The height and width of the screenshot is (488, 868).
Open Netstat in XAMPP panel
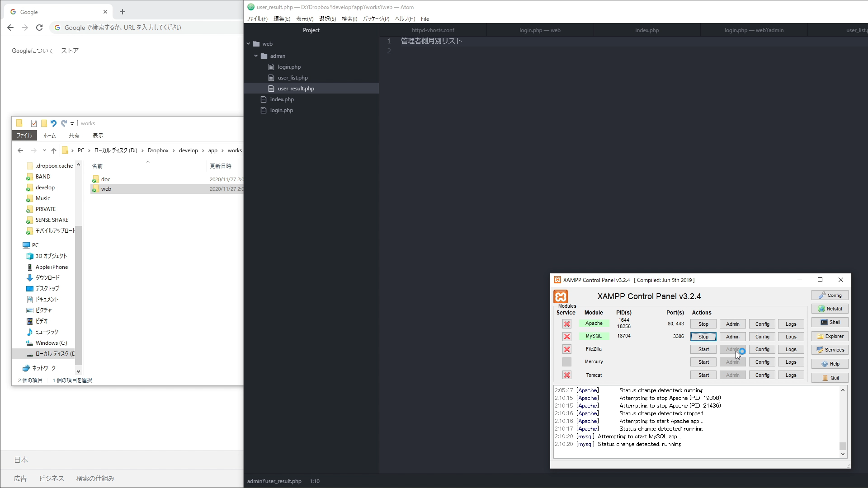coord(830,309)
